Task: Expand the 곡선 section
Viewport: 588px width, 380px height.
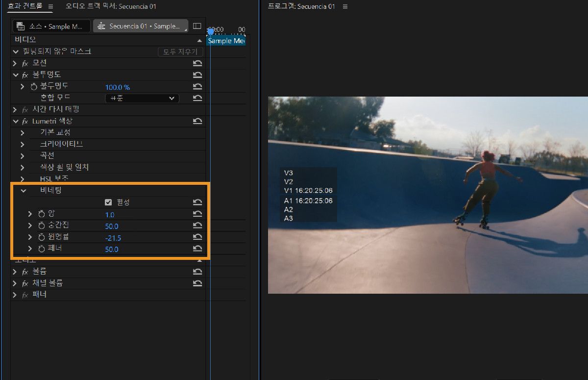Action: pyautogui.click(x=23, y=156)
